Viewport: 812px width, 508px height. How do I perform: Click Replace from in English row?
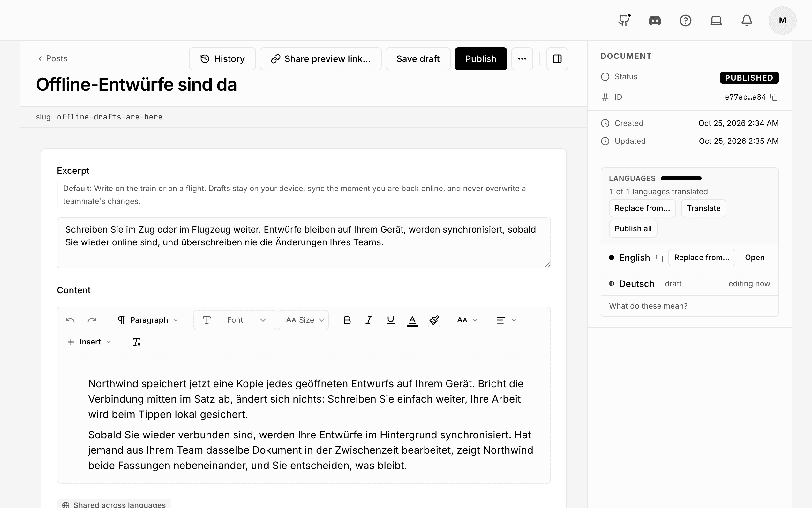pyautogui.click(x=702, y=258)
